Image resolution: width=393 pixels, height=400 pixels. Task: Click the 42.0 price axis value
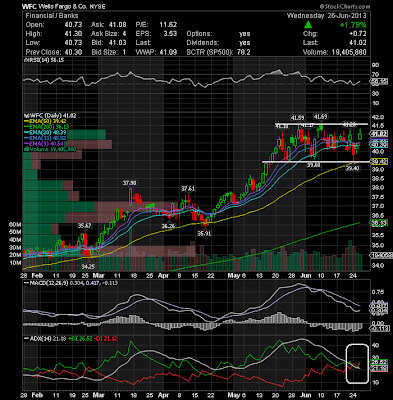pos(378,117)
